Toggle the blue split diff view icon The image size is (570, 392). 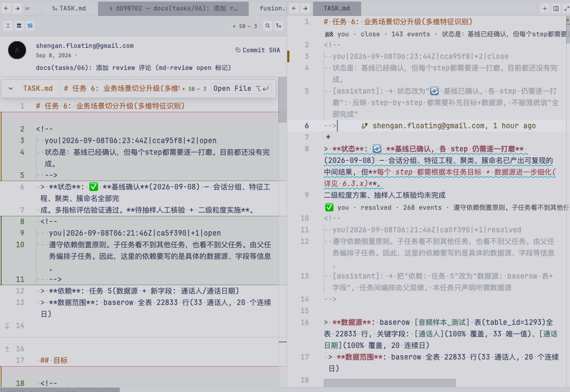[x=30, y=26]
